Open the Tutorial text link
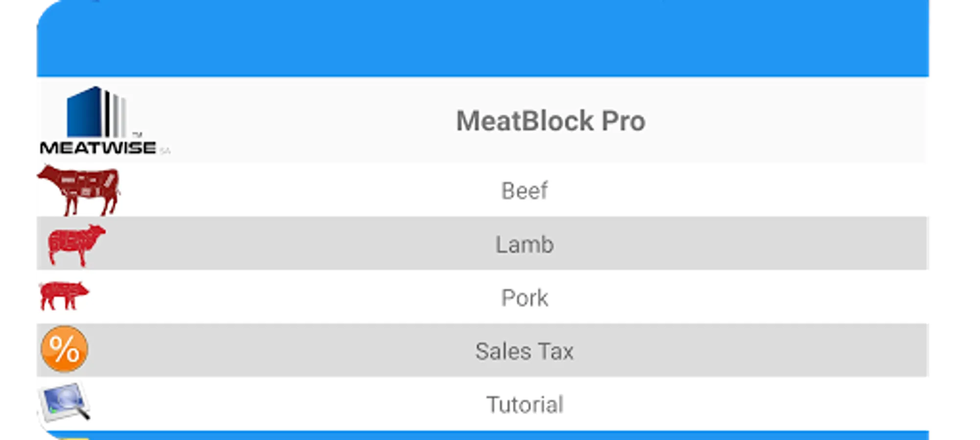Screen dimensions: 980x440 (x=524, y=405)
